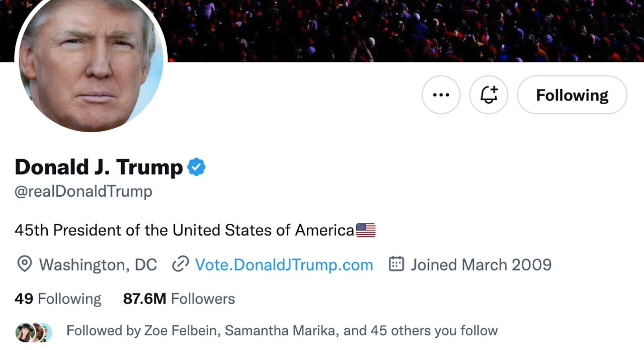Click the Washington, DC location text

[98, 265]
